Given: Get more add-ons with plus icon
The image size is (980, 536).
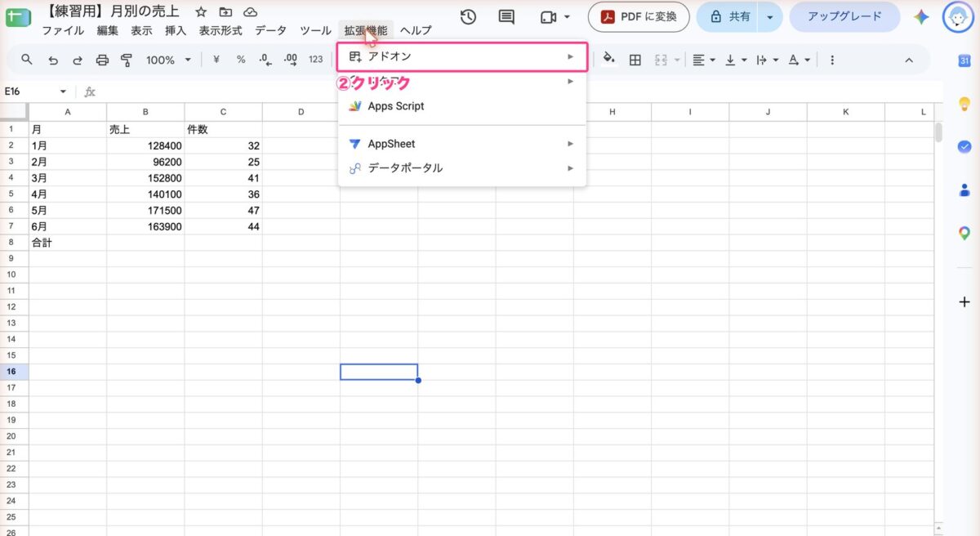Looking at the screenshot, I should (x=964, y=301).
